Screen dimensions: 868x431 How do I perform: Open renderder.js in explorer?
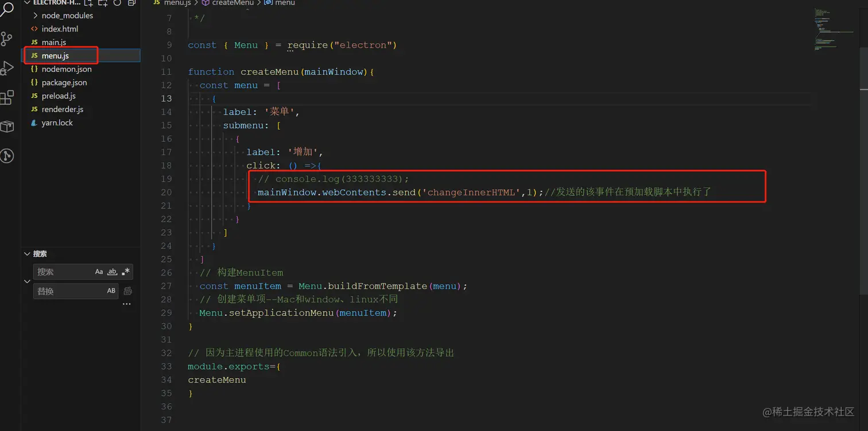point(63,109)
